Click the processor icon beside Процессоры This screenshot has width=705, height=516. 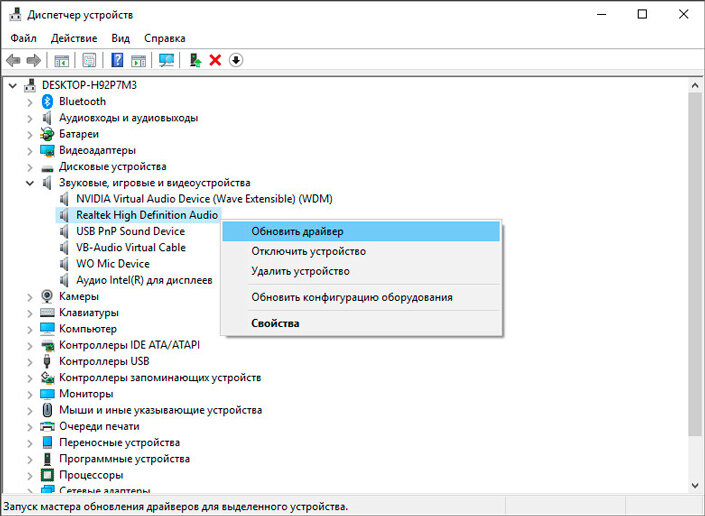click(47, 475)
